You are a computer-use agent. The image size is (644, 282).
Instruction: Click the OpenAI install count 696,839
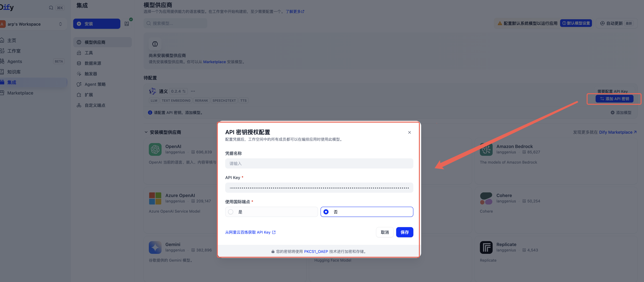(202, 152)
